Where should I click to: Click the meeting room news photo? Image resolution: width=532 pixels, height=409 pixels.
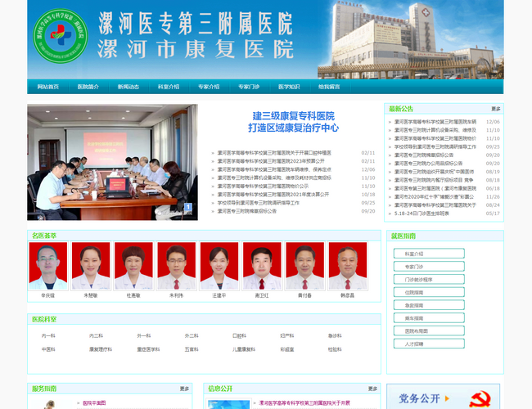(x=112, y=162)
